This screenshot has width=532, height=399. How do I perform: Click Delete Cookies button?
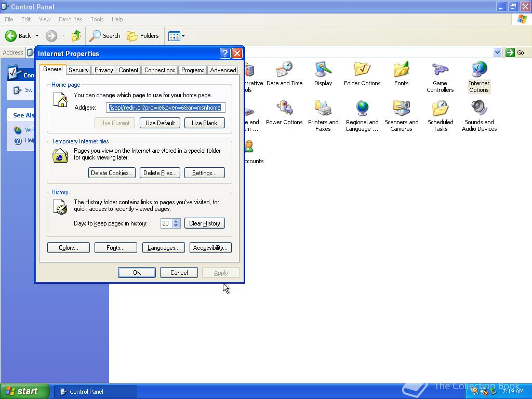[112, 172]
